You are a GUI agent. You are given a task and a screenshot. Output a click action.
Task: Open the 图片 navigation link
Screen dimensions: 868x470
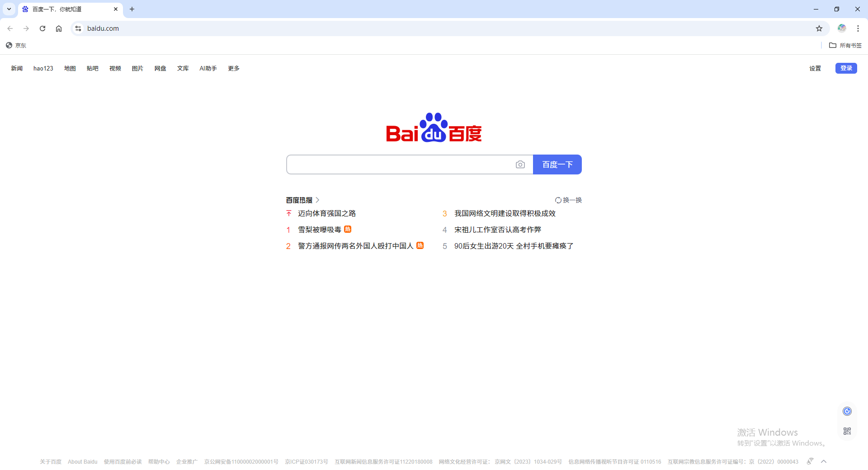tap(138, 68)
